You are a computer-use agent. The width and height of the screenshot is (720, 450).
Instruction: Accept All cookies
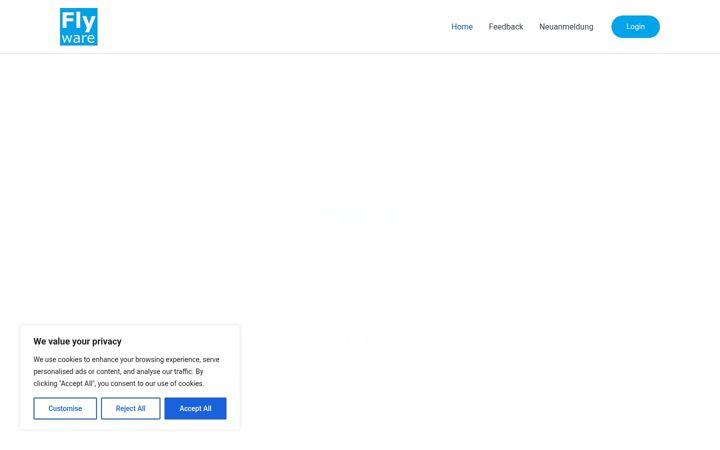196,408
